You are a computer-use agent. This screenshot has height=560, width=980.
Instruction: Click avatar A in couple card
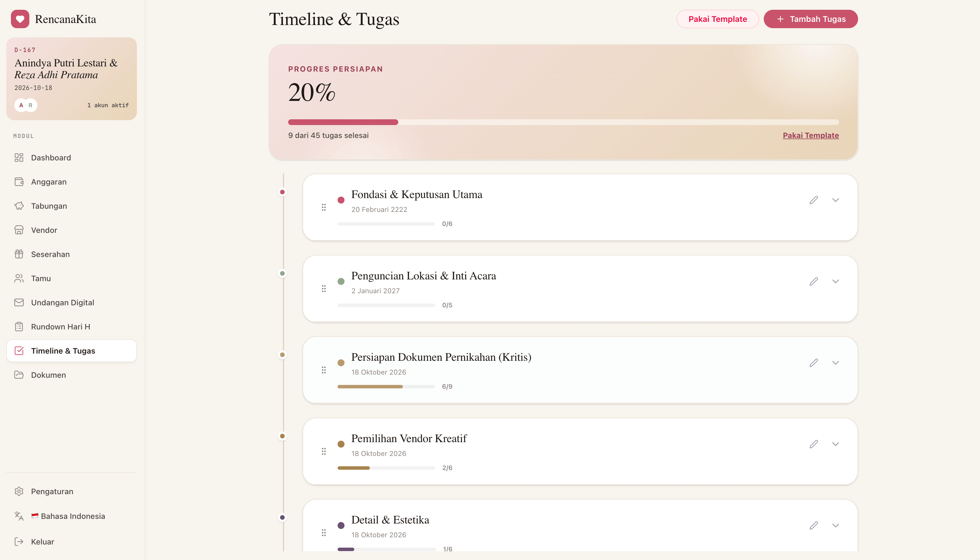click(21, 105)
